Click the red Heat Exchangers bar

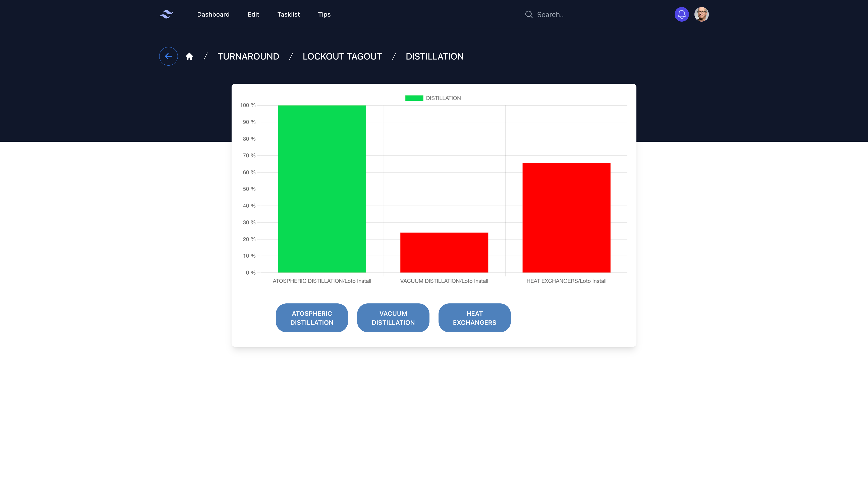(x=566, y=218)
